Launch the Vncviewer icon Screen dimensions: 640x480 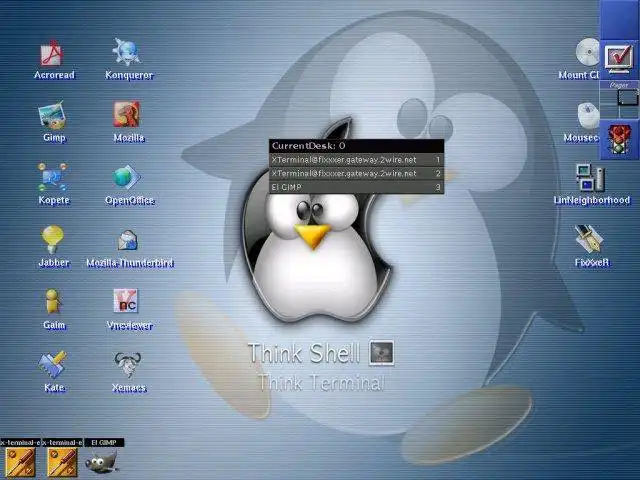pyautogui.click(x=126, y=301)
